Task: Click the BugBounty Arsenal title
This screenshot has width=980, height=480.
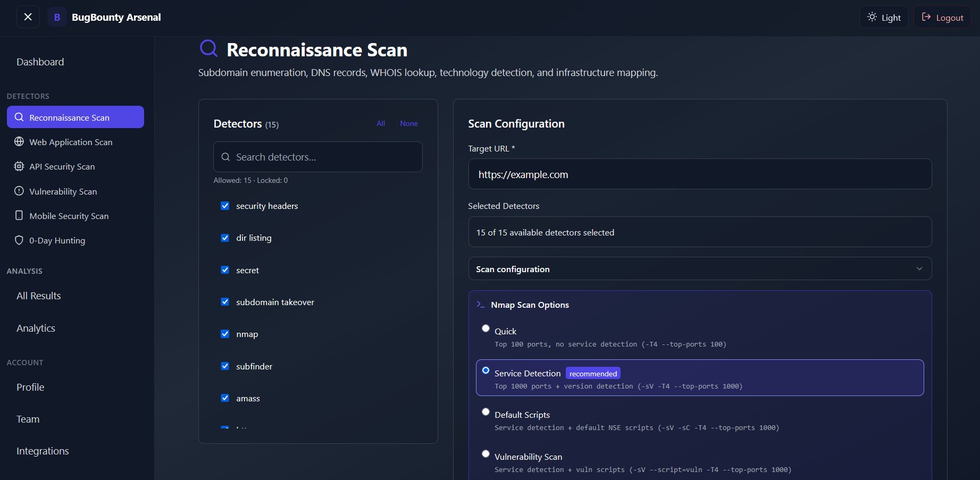Action: (116, 17)
